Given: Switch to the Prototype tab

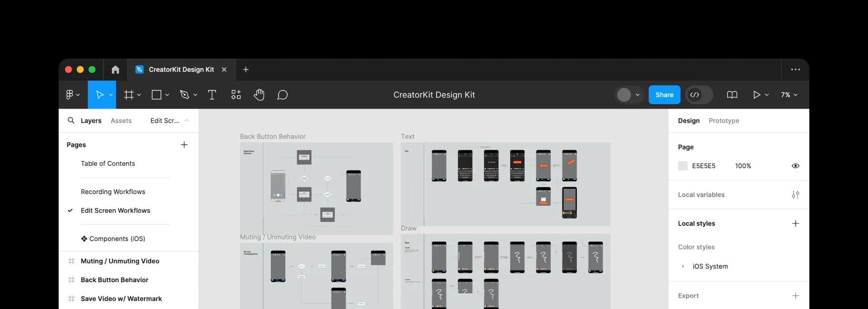Looking at the screenshot, I should click(724, 120).
